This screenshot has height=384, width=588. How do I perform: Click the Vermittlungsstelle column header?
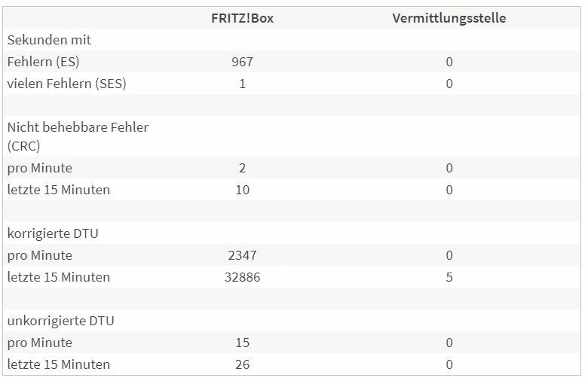pos(449,18)
